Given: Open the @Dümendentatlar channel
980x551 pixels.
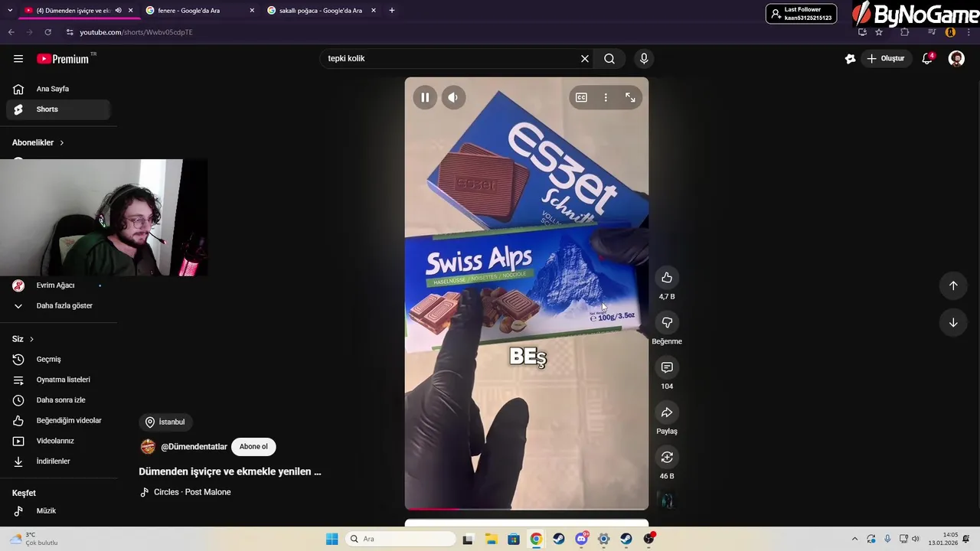Looking at the screenshot, I should (x=194, y=447).
